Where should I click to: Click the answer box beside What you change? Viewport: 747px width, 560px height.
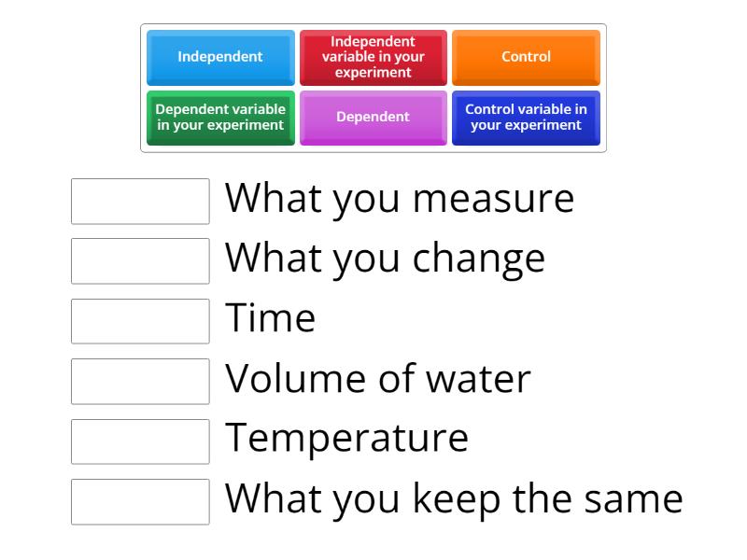140,261
